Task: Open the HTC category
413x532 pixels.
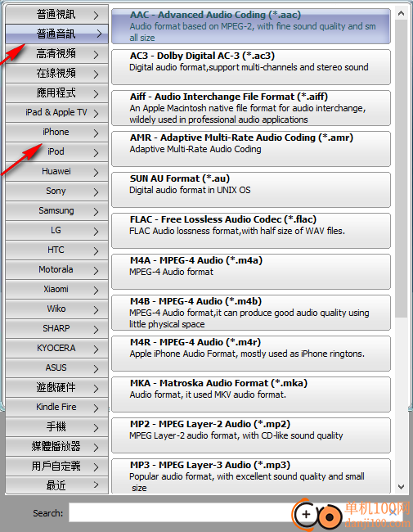Action: (x=57, y=250)
